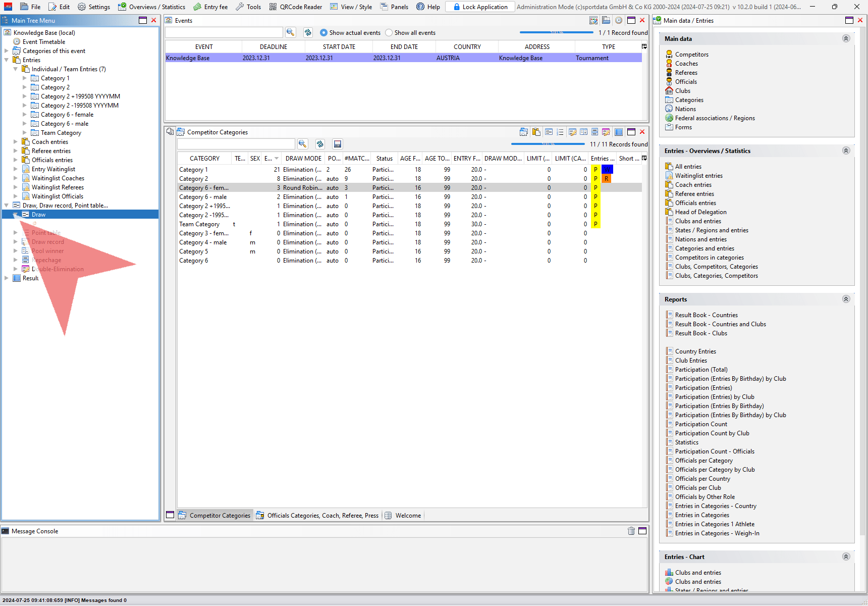Click the orange R swatch in Category 2 row
Image resolution: width=868 pixels, height=606 pixels.
coord(607,179)
